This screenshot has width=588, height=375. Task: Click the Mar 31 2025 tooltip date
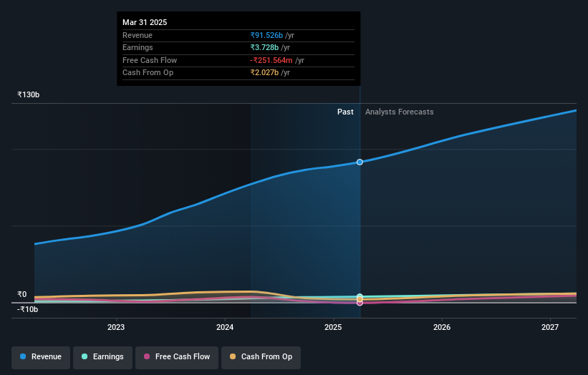click(145, 22)
